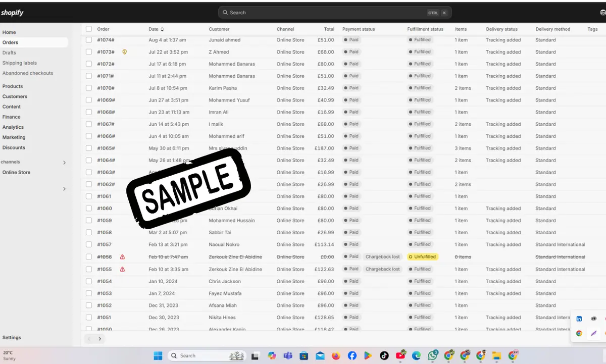Select the checkbox for order #1066
The width and height of the screenshot is (606, 364).
pyautogui.click(x=89, y=136)
